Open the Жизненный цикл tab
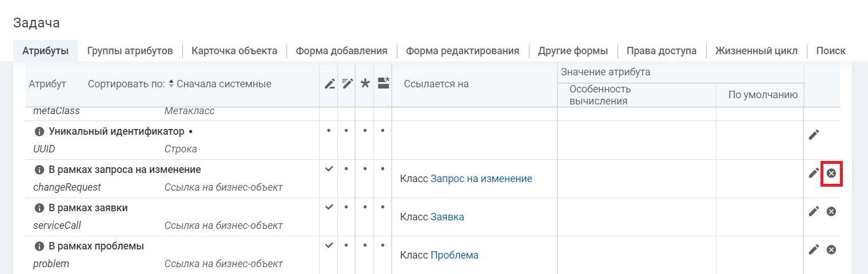868x274 pixels. pos(756,51)
